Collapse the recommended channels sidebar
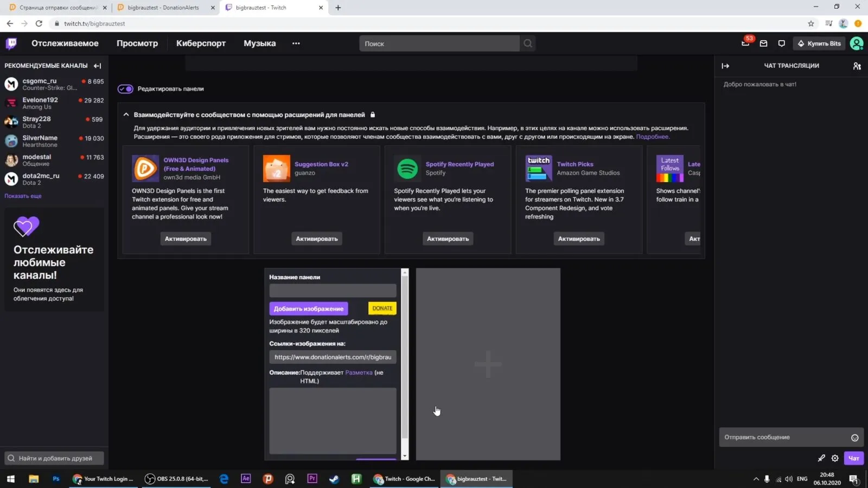This screenshot has width=868, height=488. 97,66
